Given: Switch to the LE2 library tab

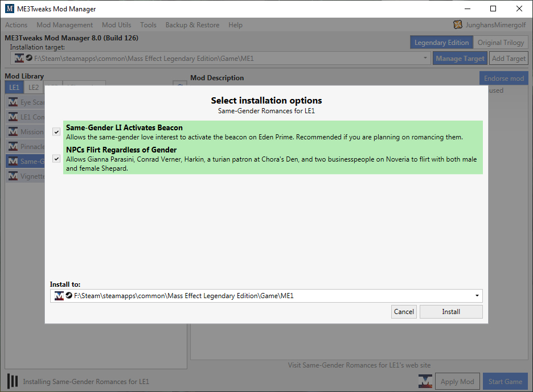Looking at the screenshot, I should coord(33,87).
